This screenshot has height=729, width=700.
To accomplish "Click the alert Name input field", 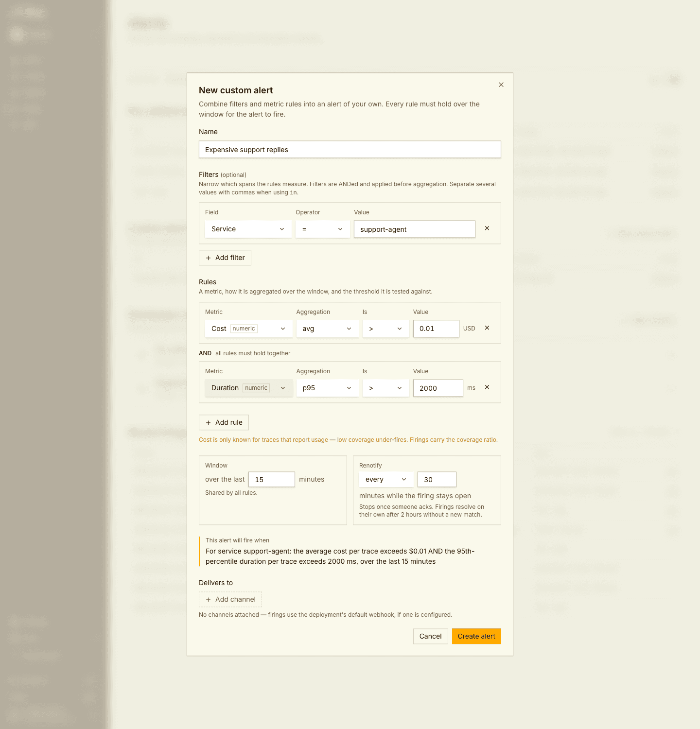I will [350, 150].
